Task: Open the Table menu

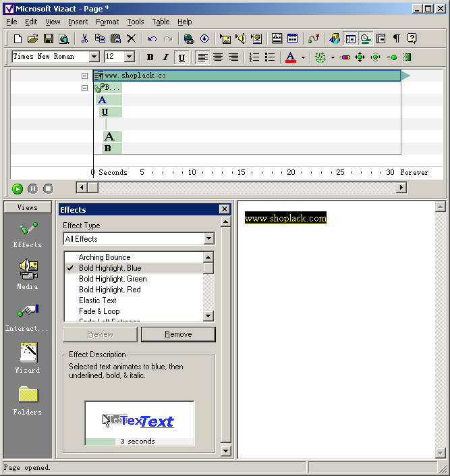Action: coord(161,22)
